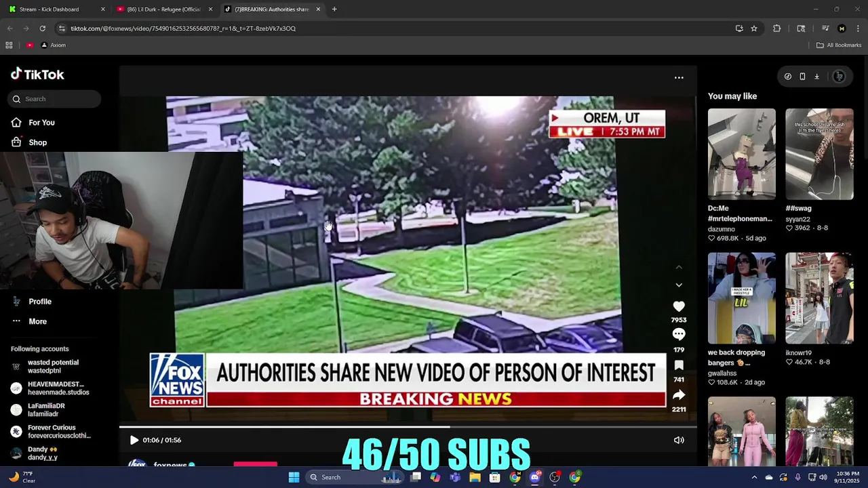Click the phone app icon in top pill
The image size is (868, 488).
(802, 77)
